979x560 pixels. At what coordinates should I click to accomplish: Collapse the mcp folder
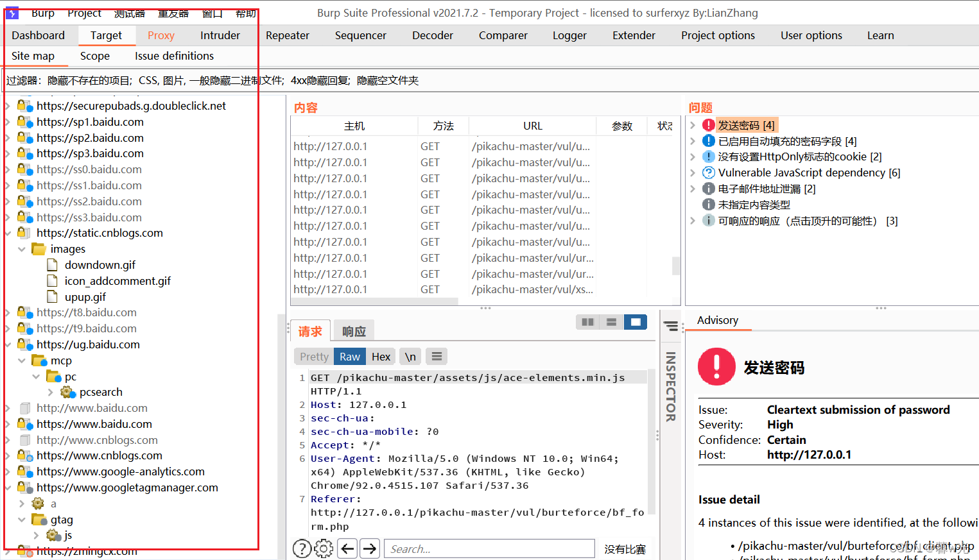coord(22,361)
